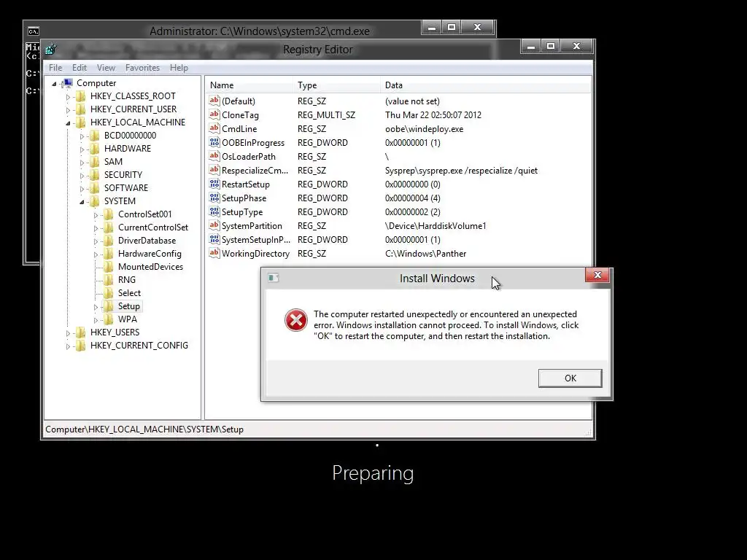Expand the HKEY_CURRENT_USER node
This screenshot has width=747, height=560.
coord(68,109)
